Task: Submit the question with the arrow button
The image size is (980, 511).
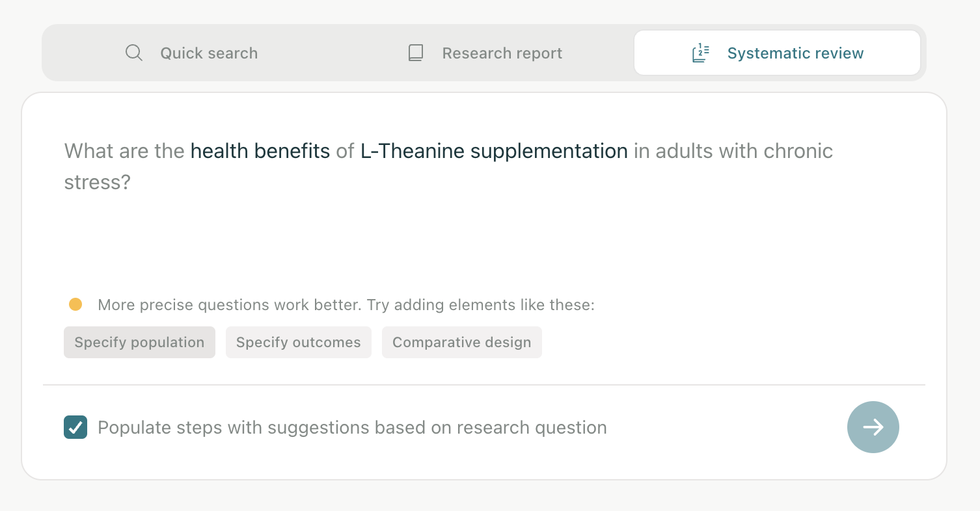Action: 873,427
